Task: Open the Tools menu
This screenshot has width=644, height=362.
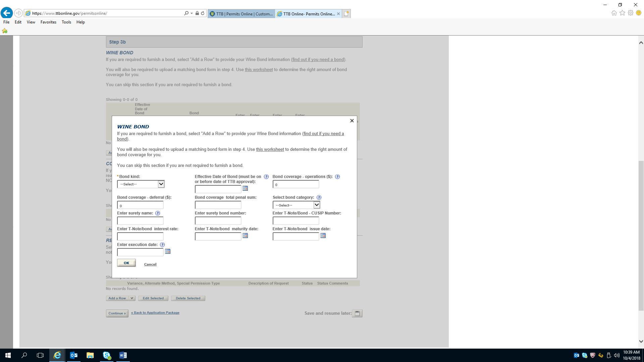Action: click(x=66, y=22)
